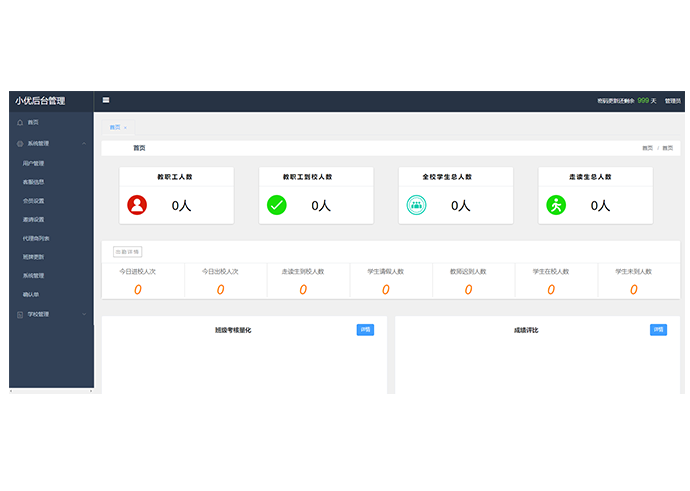Click the sidebar's horizontal scrollbar at bottom
The width and height of the screenshot is (690, 491).
(51, 391)
